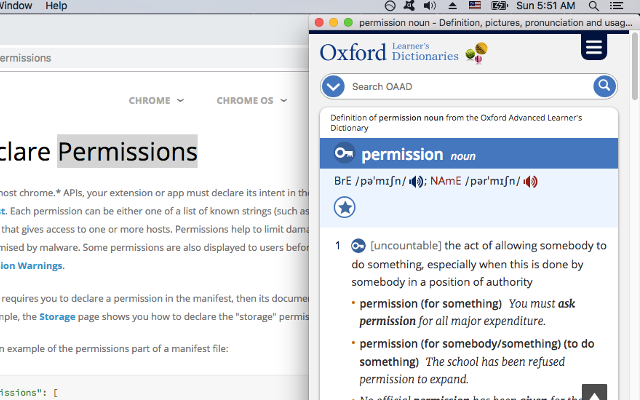Open macOS Spotlight search icon
Screen dimensions: 640x400
(594, 6)
